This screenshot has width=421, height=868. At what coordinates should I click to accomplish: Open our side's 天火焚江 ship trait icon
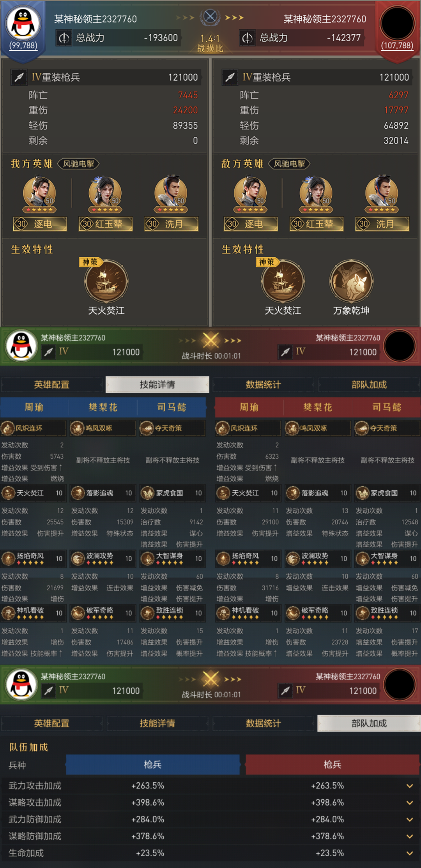(x=106, y=281)
